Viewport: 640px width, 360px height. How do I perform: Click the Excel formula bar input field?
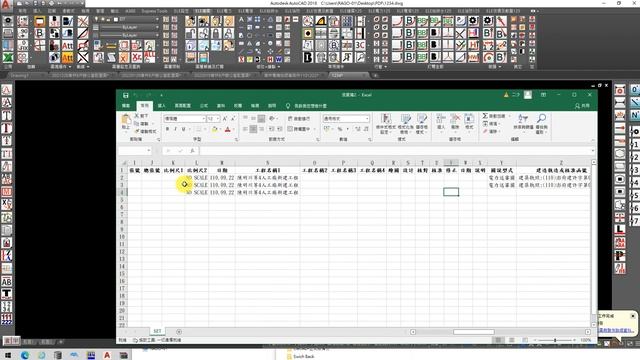coord(395,151)
